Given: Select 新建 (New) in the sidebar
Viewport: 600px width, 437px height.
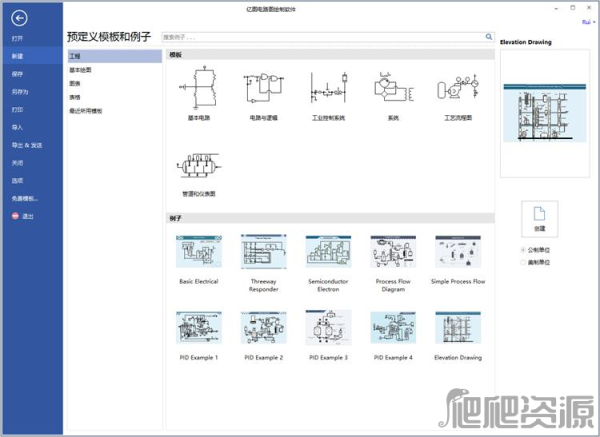Looking at the screenshot, I should click(31, 56).
